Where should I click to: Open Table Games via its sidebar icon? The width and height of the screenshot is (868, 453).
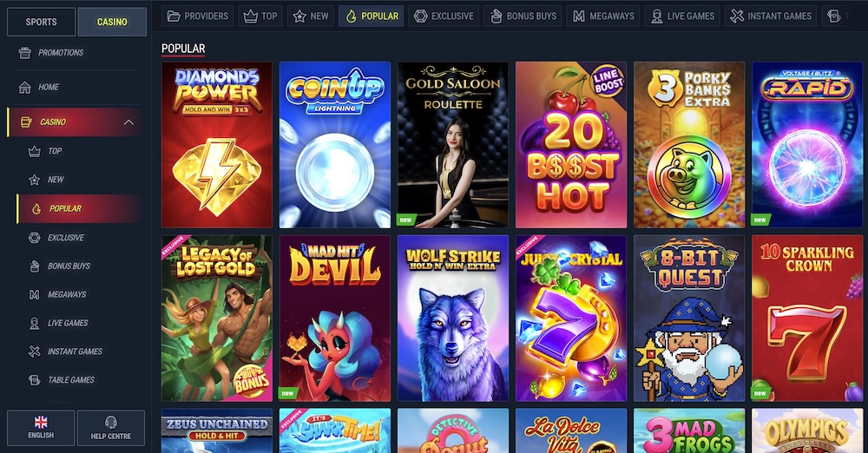point(35,380)
